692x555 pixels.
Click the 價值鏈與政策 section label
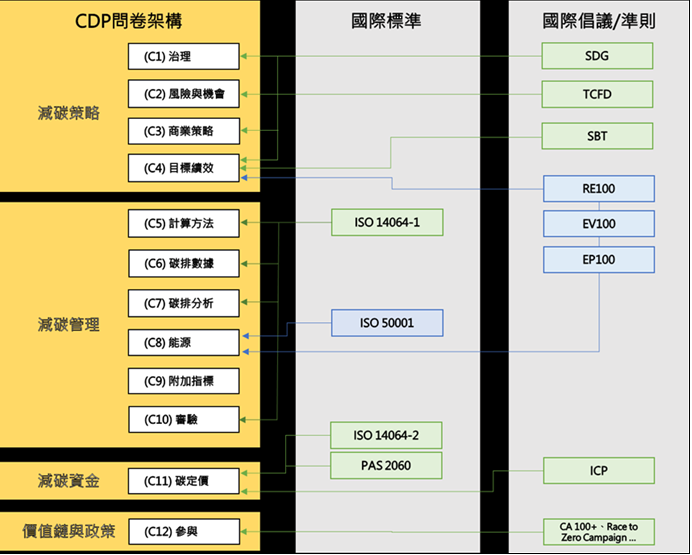(68, 531)
